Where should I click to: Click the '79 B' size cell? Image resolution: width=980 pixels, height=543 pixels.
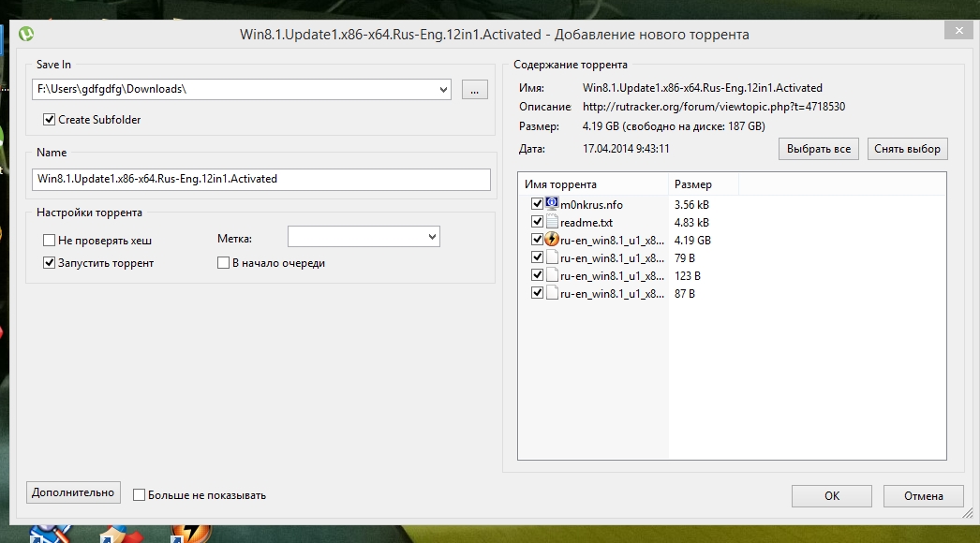685,258
